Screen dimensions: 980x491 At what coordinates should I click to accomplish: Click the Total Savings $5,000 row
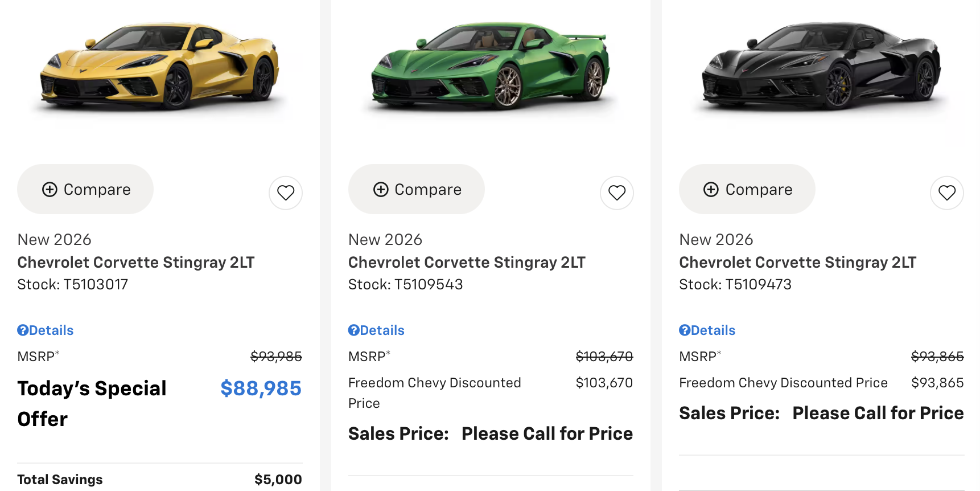click(160, 480)
